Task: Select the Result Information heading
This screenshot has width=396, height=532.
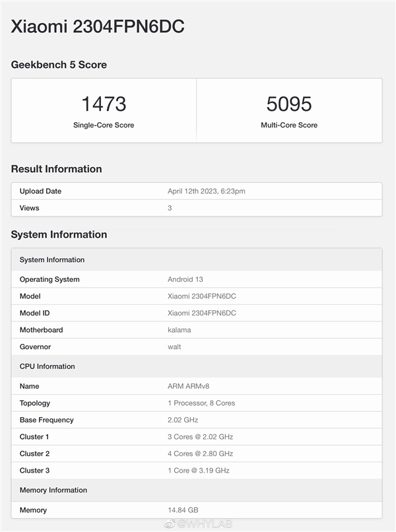Action: [56, 169]
